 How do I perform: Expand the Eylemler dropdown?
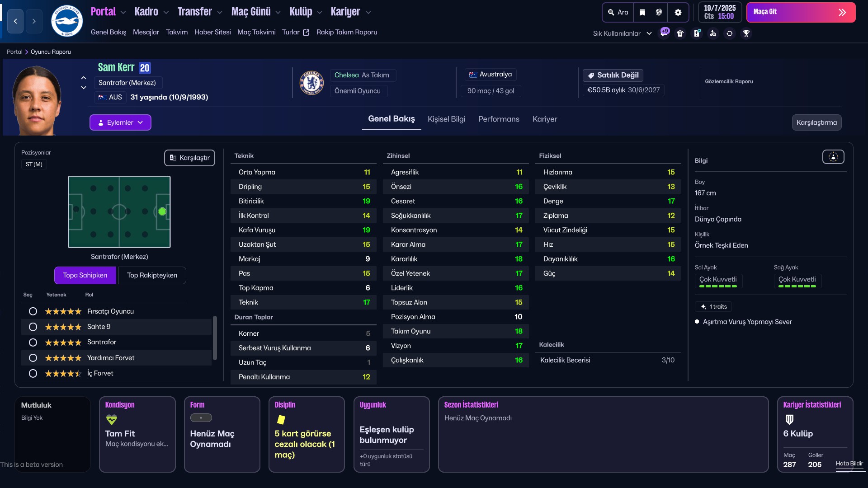[120, 122]
